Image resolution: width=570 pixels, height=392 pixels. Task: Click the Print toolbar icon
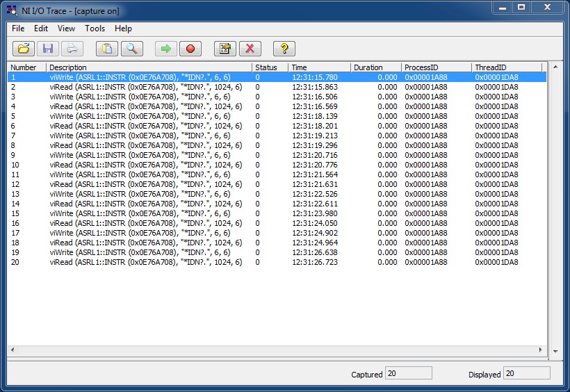tap(72, 49)
